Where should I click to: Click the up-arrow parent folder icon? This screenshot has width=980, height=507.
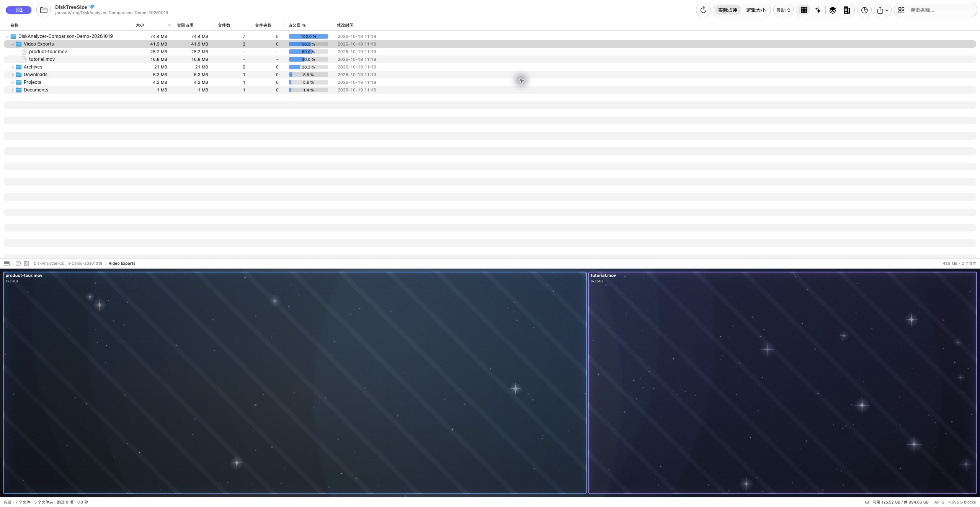point(18,264)
